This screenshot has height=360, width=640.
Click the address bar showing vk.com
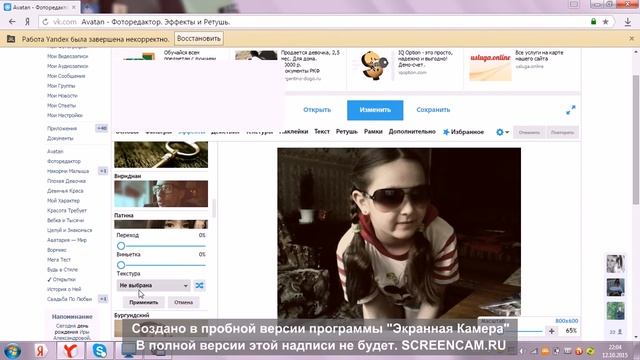[314, 22]
